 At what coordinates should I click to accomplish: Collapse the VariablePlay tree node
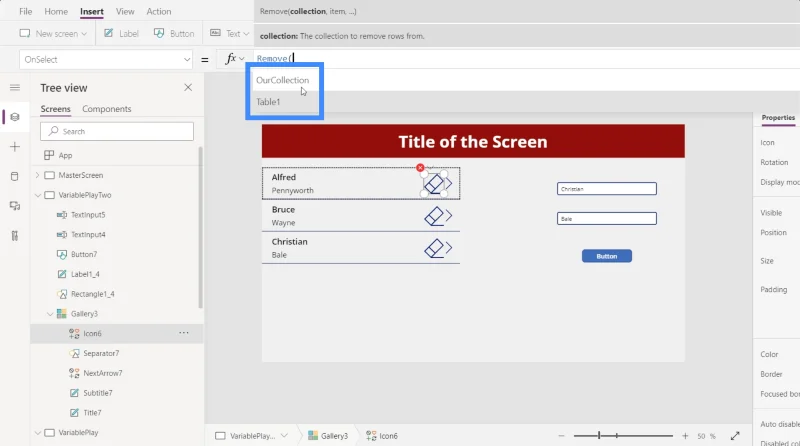(37, 433)
